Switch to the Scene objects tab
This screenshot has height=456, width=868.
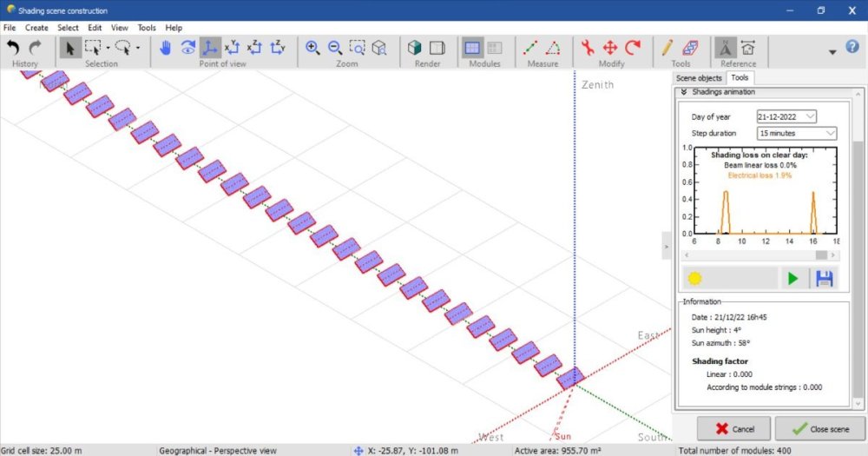coord(699,78)
